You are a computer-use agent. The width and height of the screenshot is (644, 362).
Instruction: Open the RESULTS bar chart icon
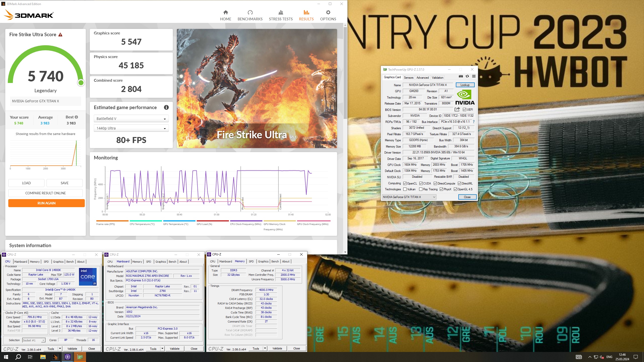pyautogui.click(x=306, y=12)
